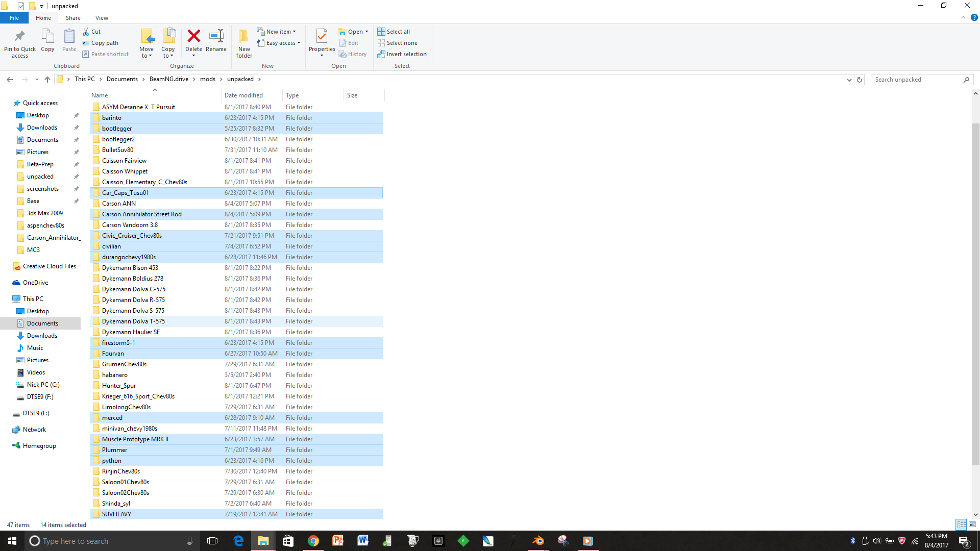This screenshot has height=551, width=980.
Task: Click BeamNG.drive in the breadcrumb path
Action: [x=169, y=79]
